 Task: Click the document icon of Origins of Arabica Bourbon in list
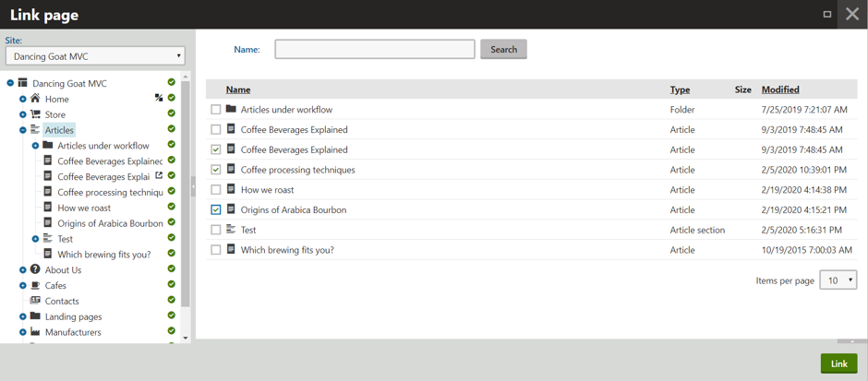[x=231, y=209]
